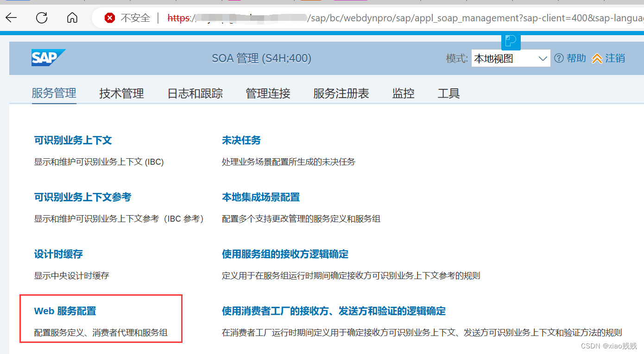Click the 模式: label
Image resolution: width=644 pixels, height=354 pixels.
click(457, 58)
